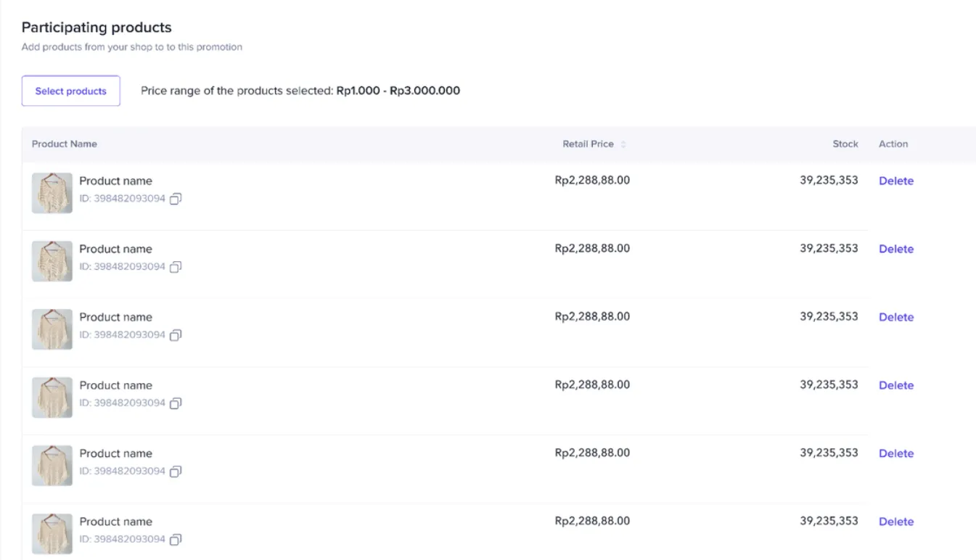Click the second row's Rp2,288,88.00 price
This screenshot has height=560, width=976.
(592, 248)
